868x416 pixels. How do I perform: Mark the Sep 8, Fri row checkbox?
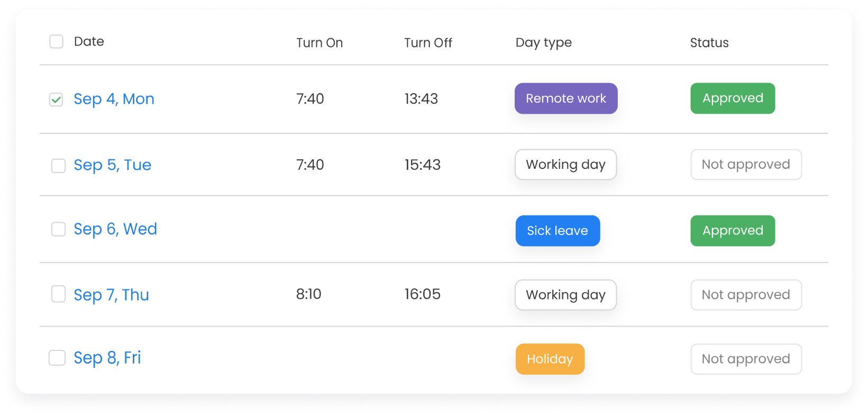(x=57, y=358)
